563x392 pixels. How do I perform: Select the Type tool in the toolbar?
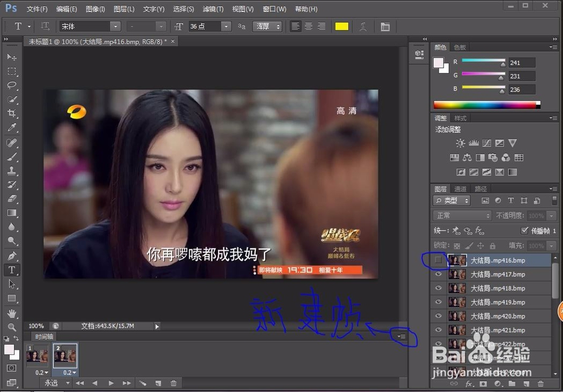(x=12, y=269)
